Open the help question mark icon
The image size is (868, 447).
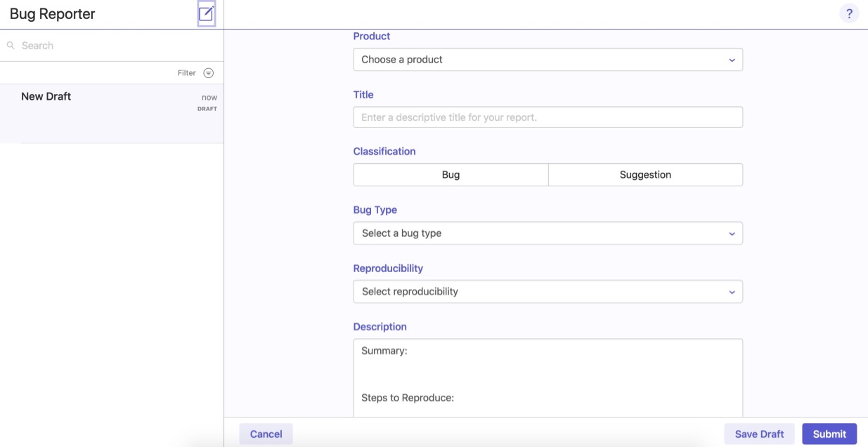tap(849, 13)
